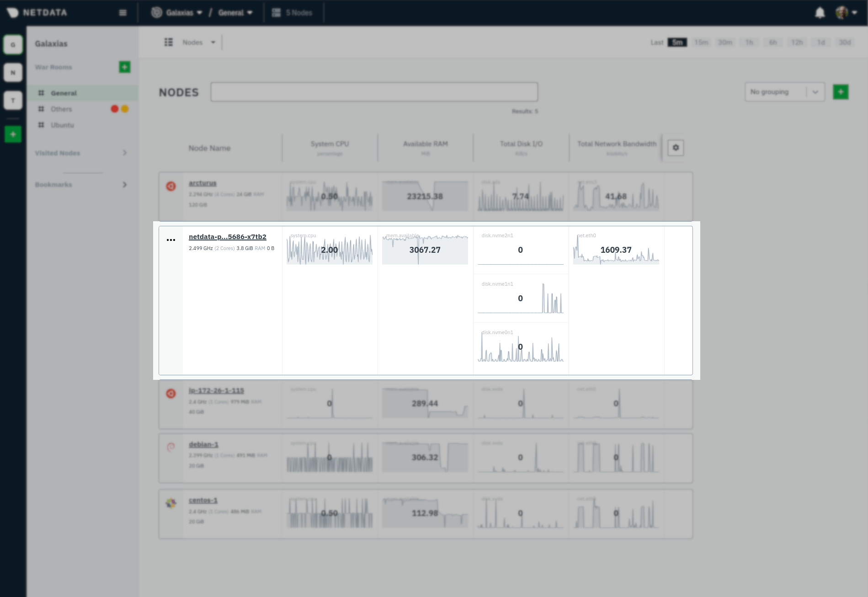Click the yellow warning indicator on Others
This screenshot has height=597, width=868.
[x=125, y=109]
